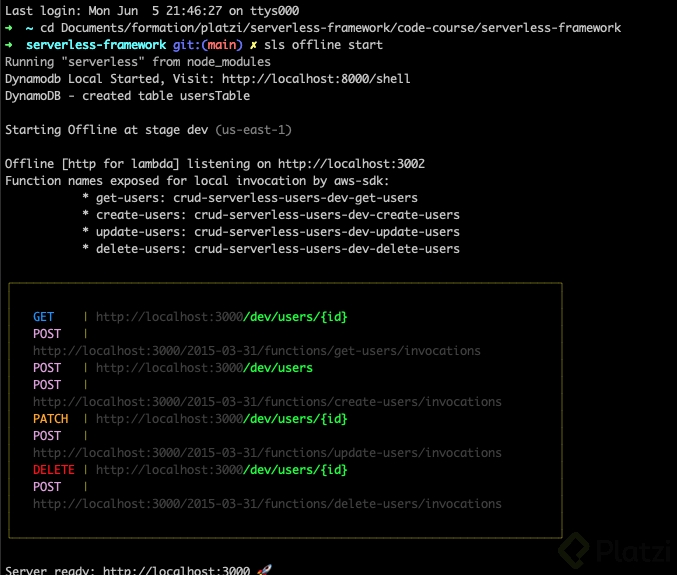Image resolution: width=677 pixels, height=575 pixels.
Task: Click 'DynamoDB - created table usersTable' line
Action: pos(127,96)
